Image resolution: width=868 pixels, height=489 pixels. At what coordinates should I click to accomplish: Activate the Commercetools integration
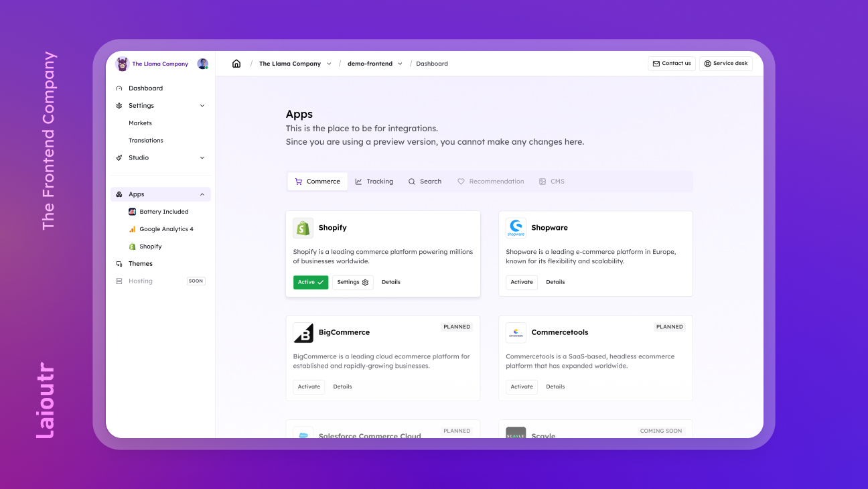tap(522, 387)
